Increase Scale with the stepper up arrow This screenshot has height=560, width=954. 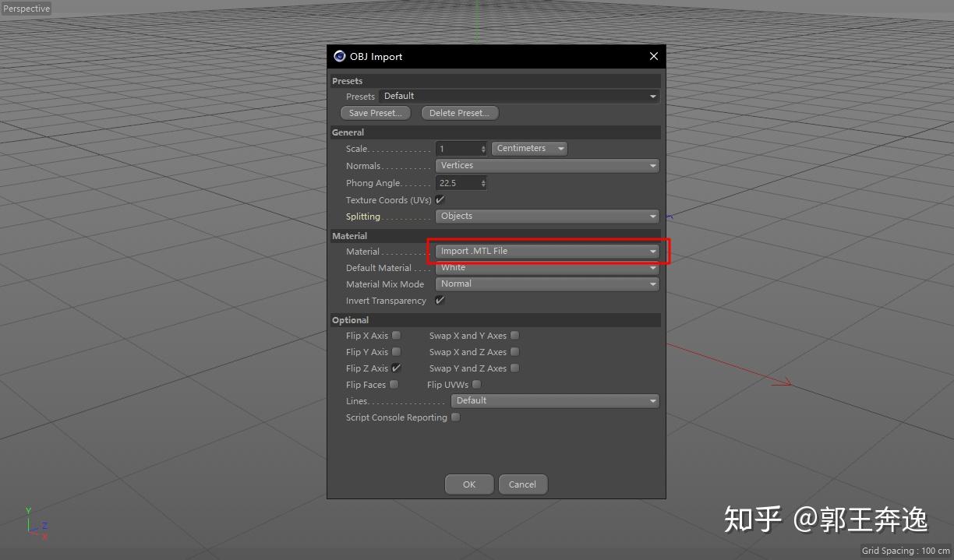pos(483,146)
